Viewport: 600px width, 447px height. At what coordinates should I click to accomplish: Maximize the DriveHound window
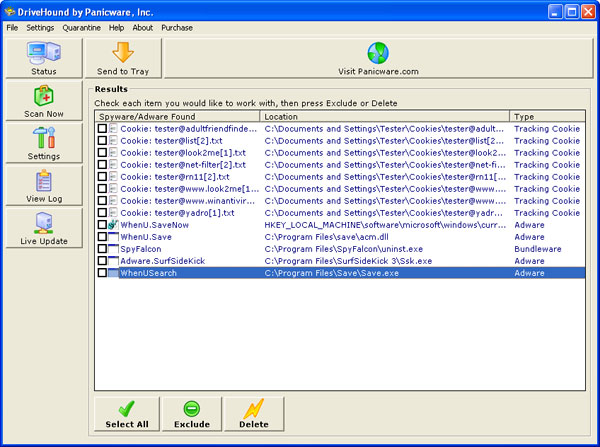point(572,12)
